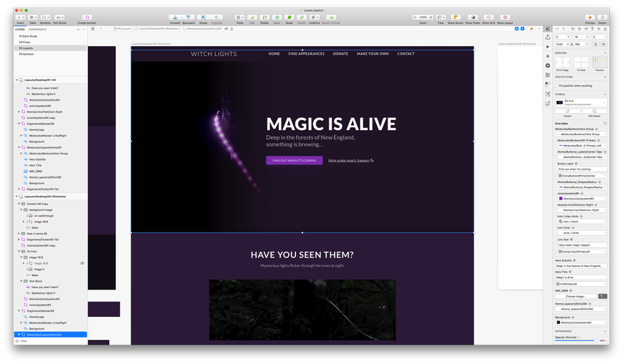The height and width of the screenshot is (364, 623).
Task: Click the Rotate tool icon
Action: (264, 17)
